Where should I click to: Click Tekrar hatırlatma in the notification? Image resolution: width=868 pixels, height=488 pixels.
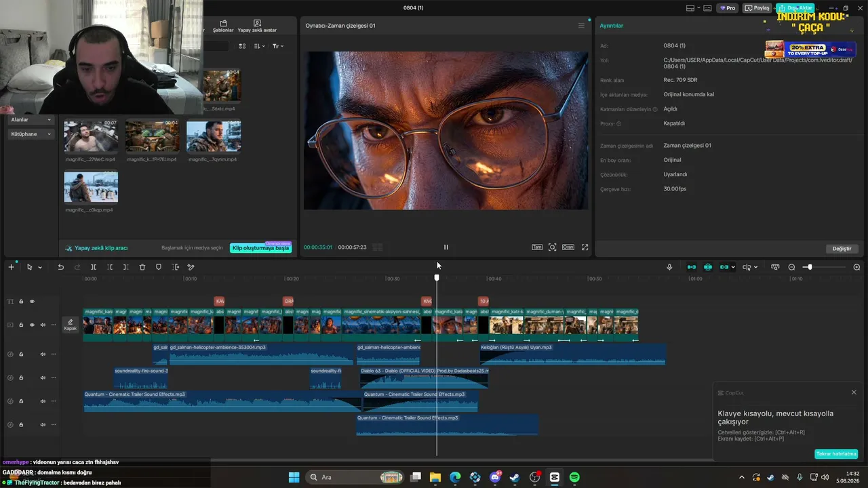coord(836,453)
